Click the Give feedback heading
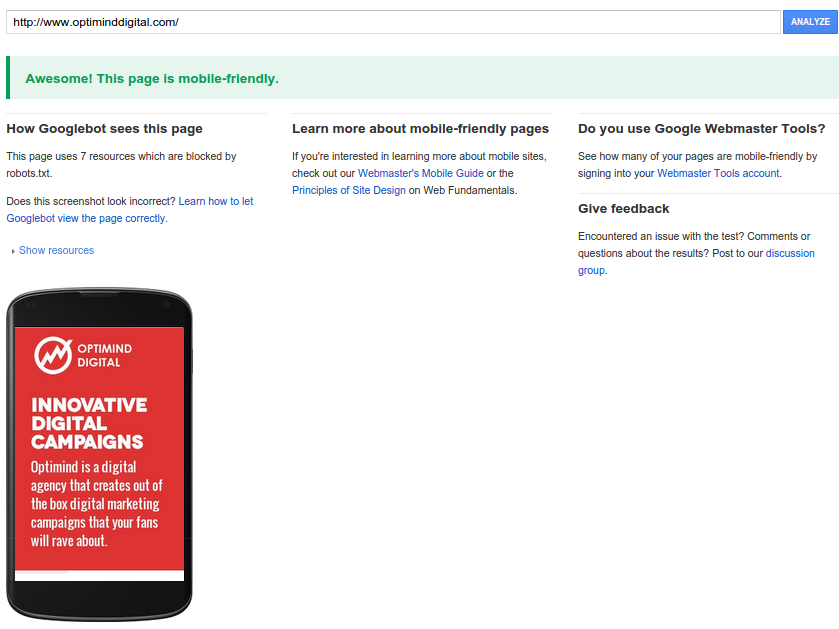The width and height of the screenshot is (839, 629). (623, 209)
